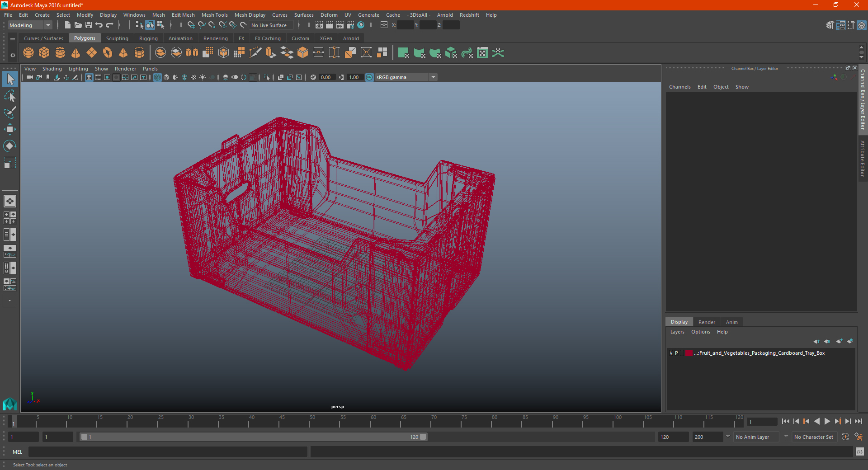
Task: Toggle the P playback box of the layer
Action: 676,353
